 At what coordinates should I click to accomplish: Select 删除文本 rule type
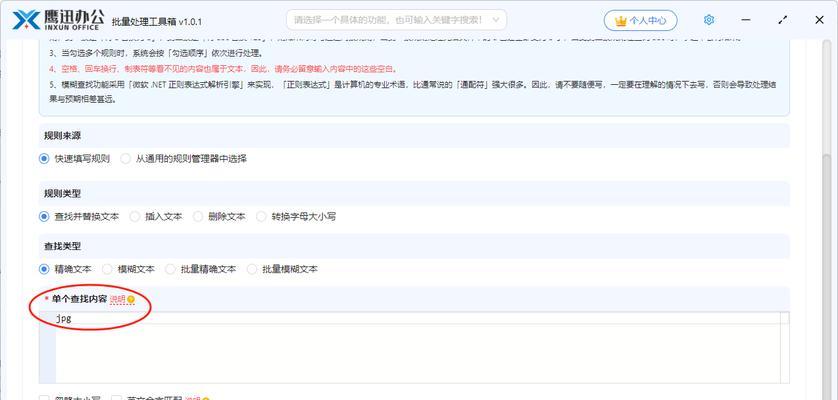(x=219, y=217)
